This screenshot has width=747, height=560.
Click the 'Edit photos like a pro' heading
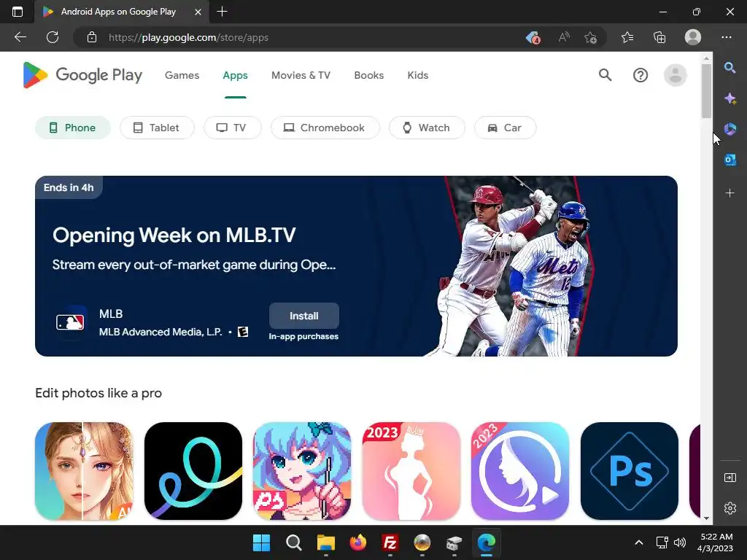98,393
